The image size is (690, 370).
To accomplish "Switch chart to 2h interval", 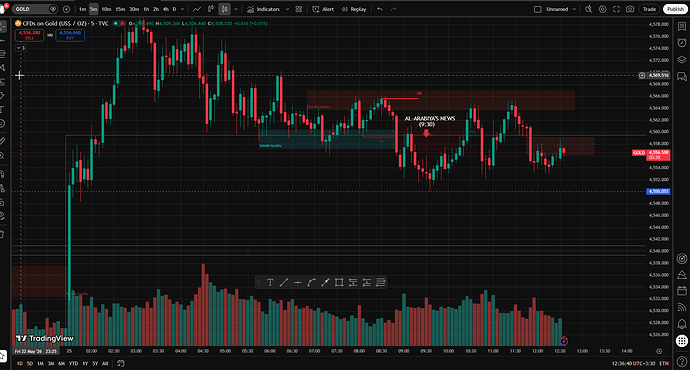I will 156,9.
